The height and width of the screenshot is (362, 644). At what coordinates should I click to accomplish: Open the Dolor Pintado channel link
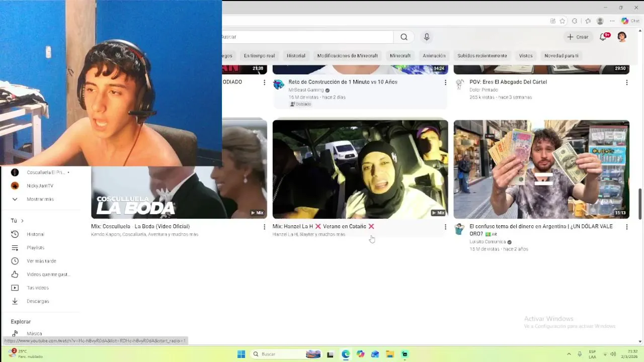[x=484, y=90]
